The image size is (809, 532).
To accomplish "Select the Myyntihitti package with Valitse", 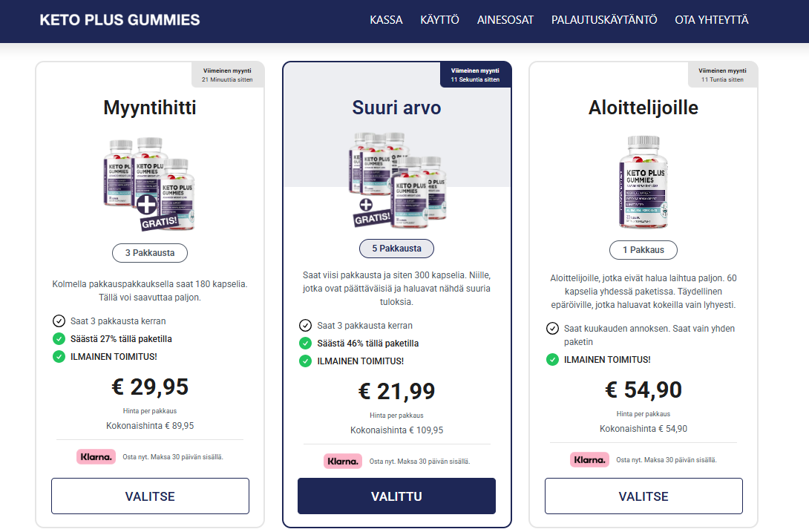I will [150, 496].
